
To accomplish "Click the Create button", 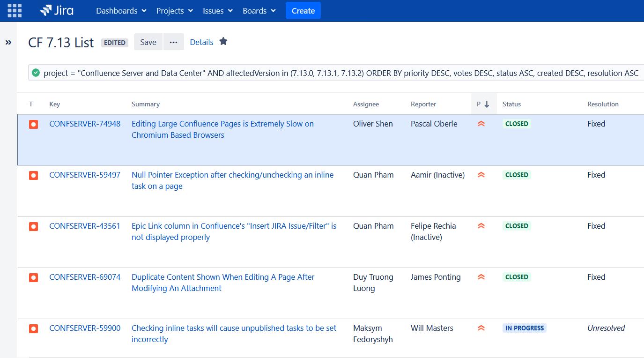I will click(x=303, y=10).
